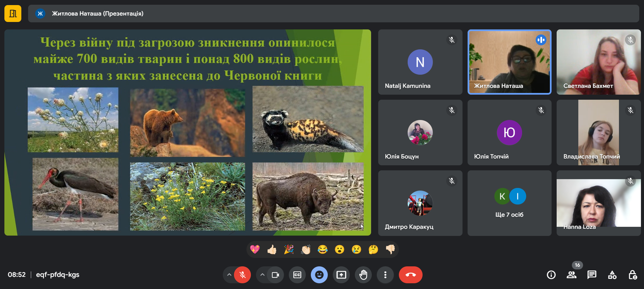644x289 pixels.
Task: Select the Житлова Наташа video tile
Action: [x=509, y=62]
